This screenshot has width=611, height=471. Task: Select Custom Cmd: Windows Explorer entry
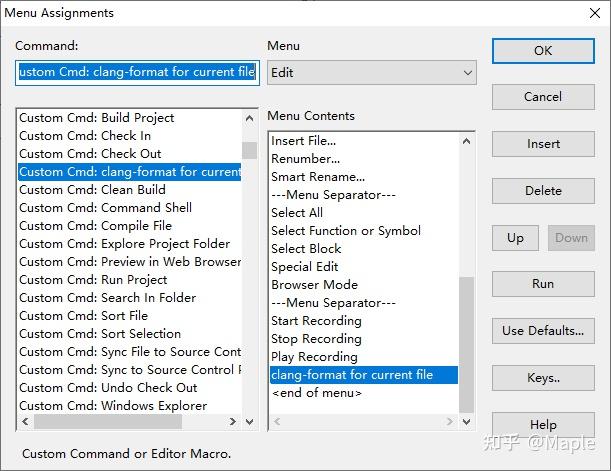[113, 406]
